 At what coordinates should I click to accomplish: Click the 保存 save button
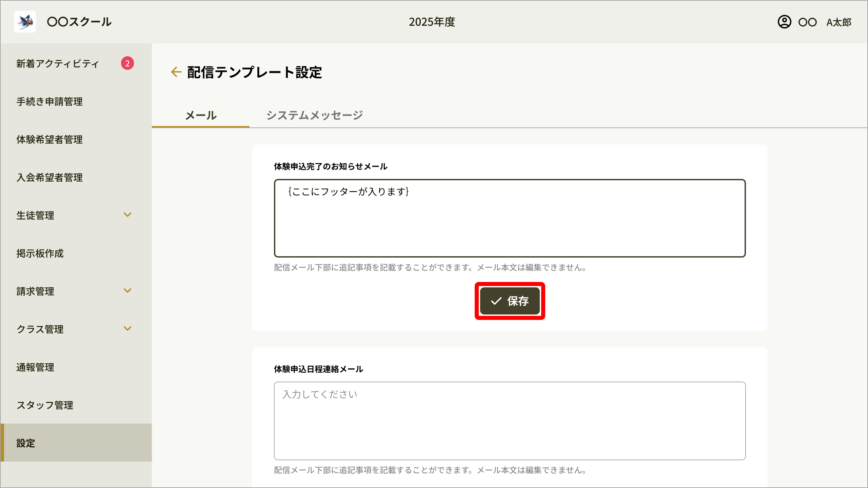510,301
